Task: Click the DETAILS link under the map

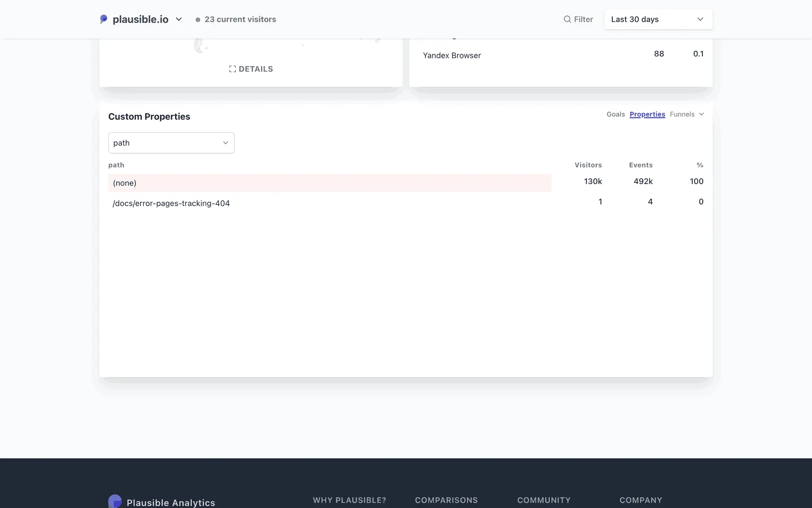Action: 255,69
